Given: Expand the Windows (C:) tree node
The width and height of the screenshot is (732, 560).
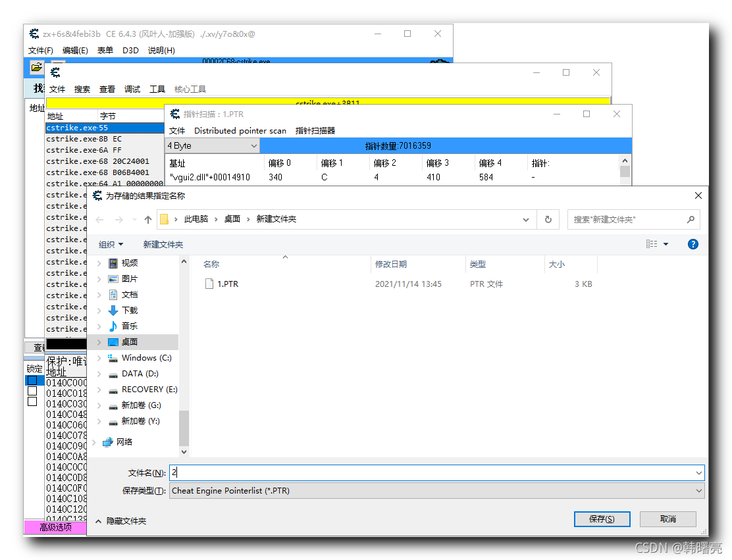Looking at the screenshot, I should pos(99,358).
